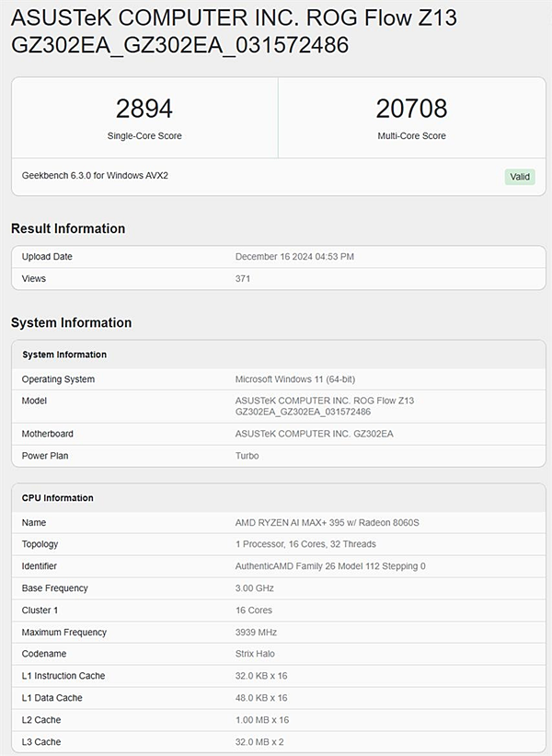The width and height of the screenshot is (552, 756).
Task: Select AuthenticAMD Family 26 Model 112 identifier
Action: click(330, 566)
